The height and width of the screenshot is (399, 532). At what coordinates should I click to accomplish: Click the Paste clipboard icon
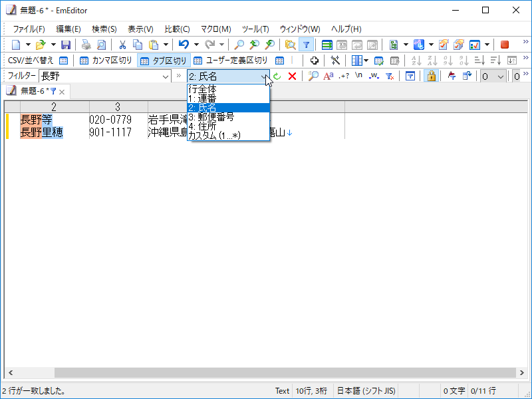coord(154,45)
